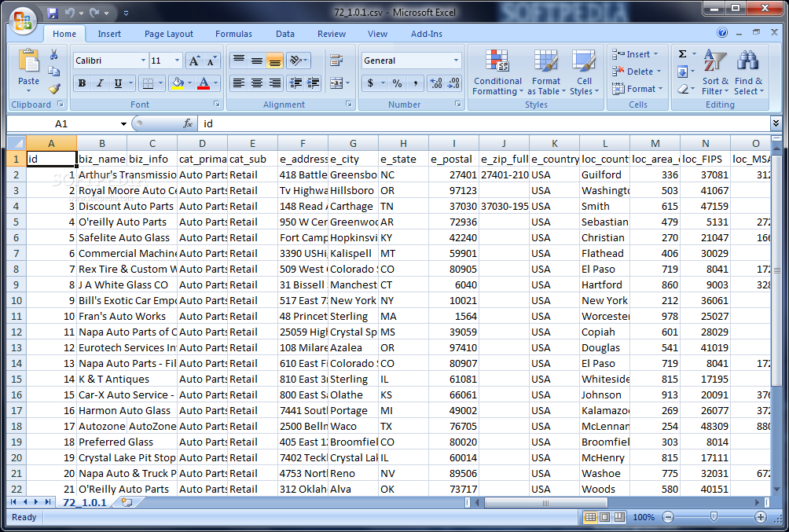789x532 pixels.
Task: Align text to the right
Action: [275, 83]
